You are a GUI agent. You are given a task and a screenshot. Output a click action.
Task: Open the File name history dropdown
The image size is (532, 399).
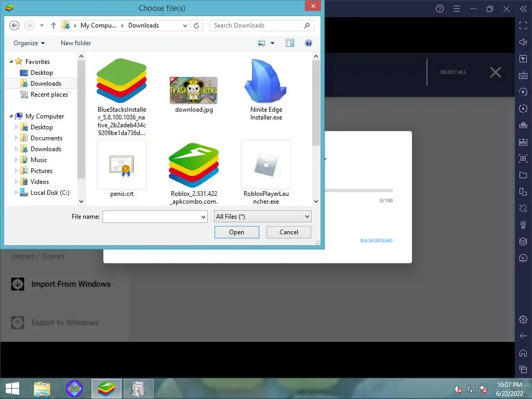click(x=203, y=217)
